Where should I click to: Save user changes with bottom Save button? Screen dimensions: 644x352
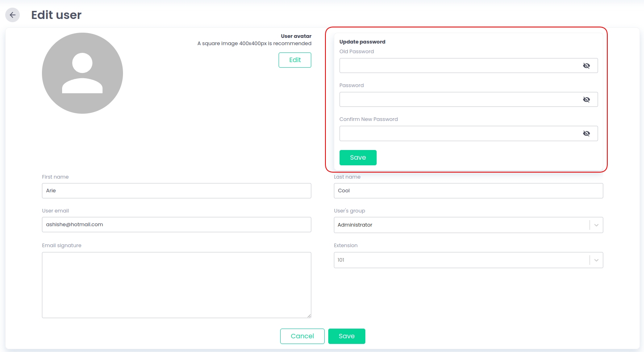tap(346, 336)
